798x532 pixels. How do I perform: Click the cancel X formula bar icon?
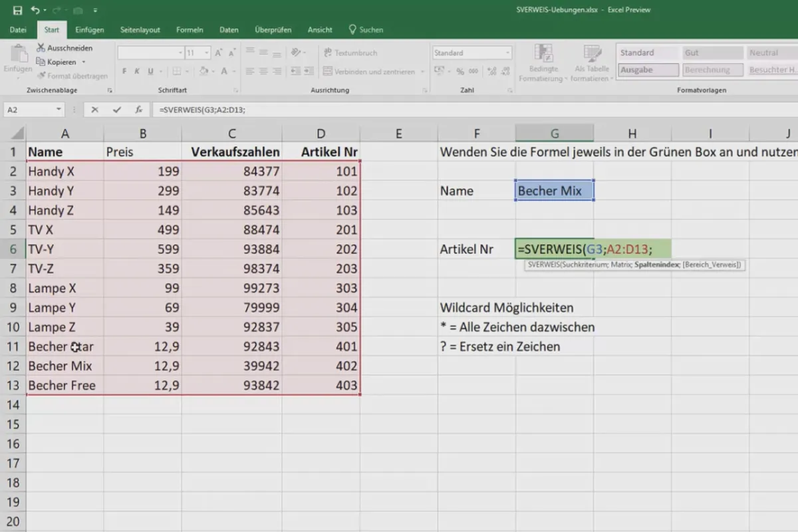click(95, 110)
